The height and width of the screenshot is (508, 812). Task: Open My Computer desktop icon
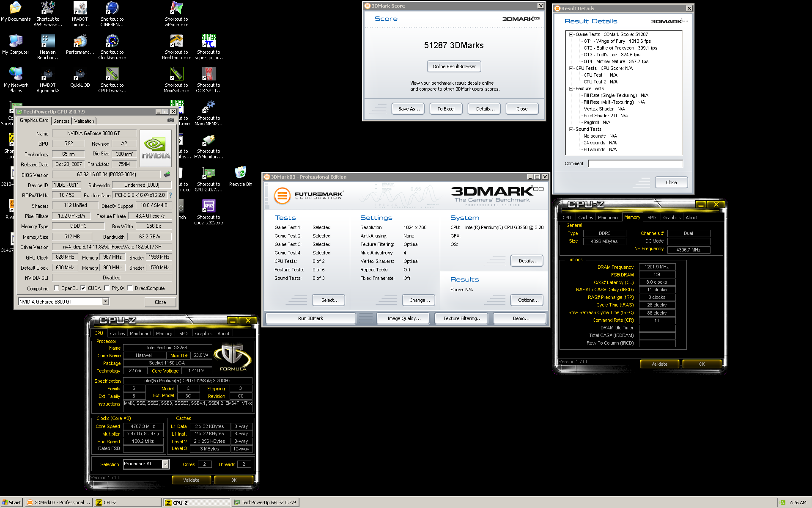point(16,44)
